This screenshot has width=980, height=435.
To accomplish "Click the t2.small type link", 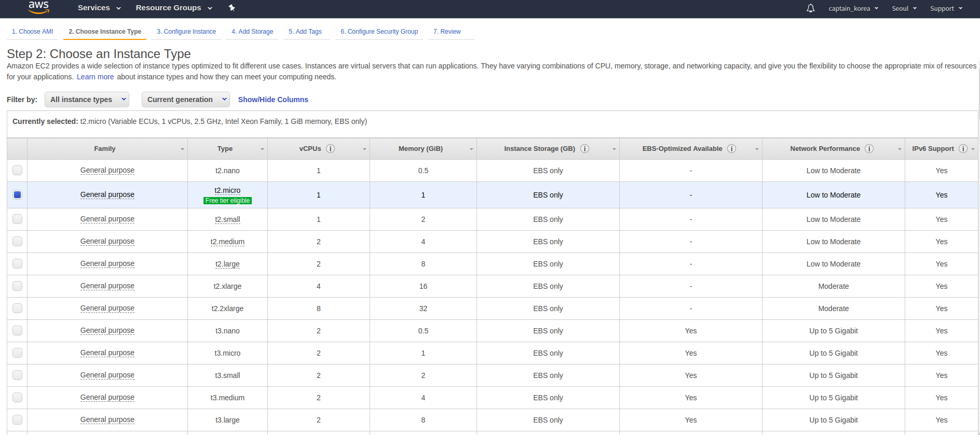I will (227, 219).
